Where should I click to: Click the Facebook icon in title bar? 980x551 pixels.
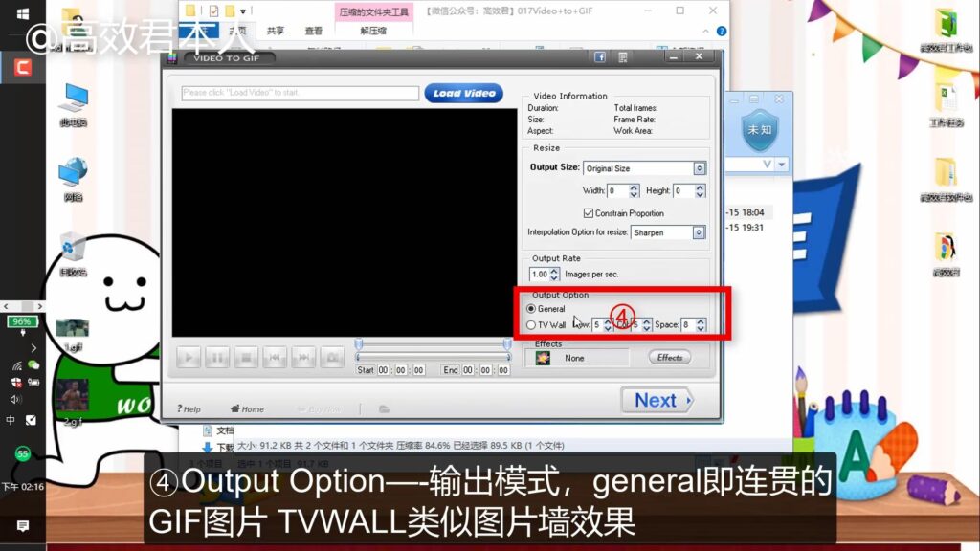point(600,57)
